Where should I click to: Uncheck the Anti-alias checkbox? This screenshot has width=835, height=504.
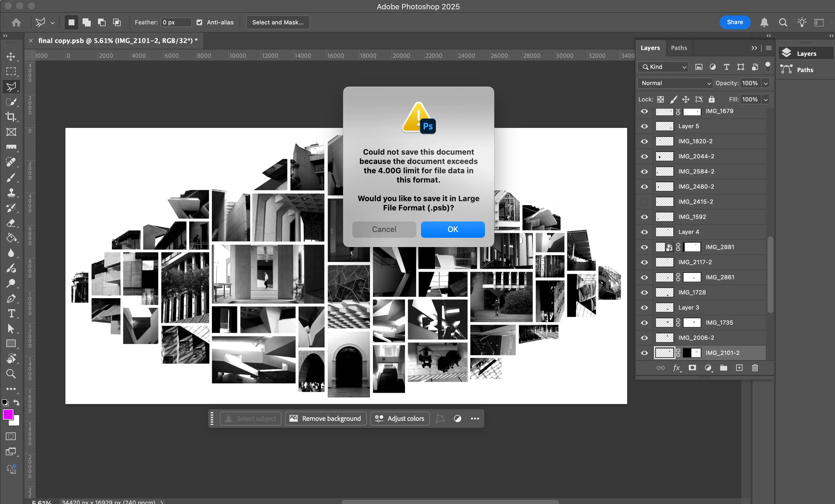(x=199, y=22)
